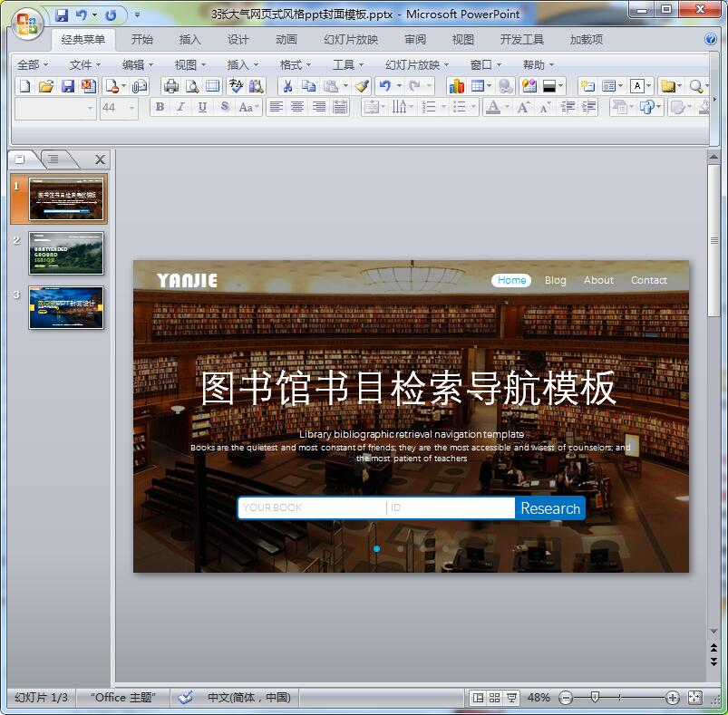Go to next slide with the double-down arrow
Viewport: 728px width, 715px height.
pyautogui.click(x=714, y=662)
